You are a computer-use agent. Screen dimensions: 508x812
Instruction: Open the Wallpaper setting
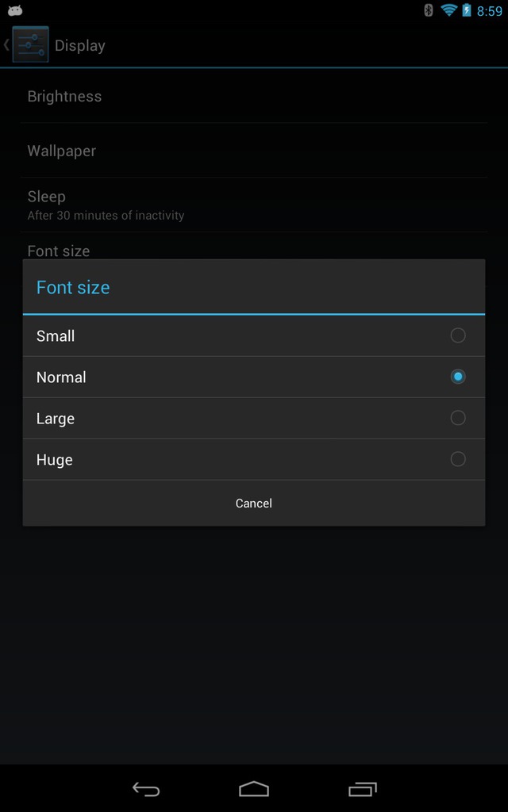click(254, 151)
